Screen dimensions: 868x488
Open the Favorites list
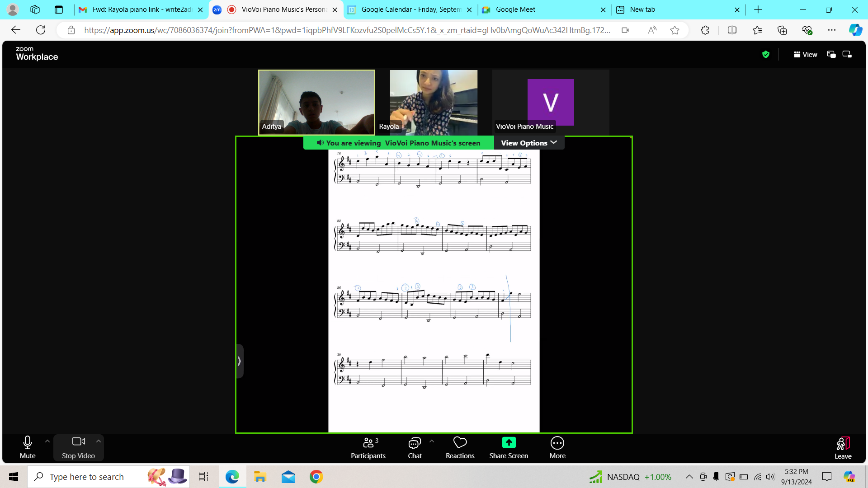pyautogui.click(x=757, y=30)
